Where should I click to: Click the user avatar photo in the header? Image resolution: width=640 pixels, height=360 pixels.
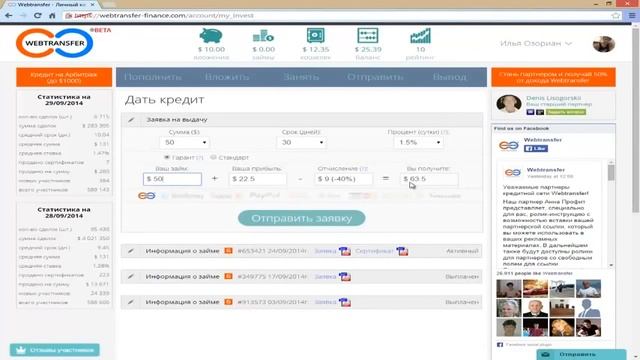pos(604,44)
